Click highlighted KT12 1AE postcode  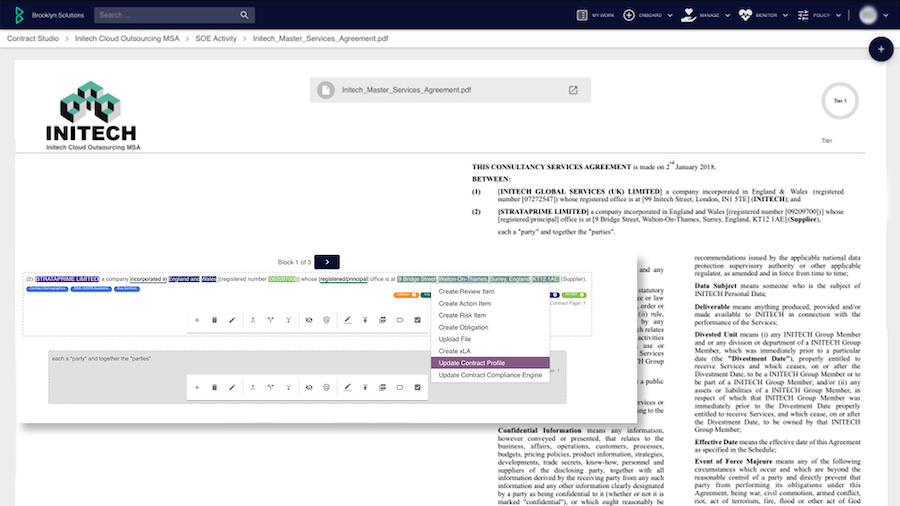pos(545,279)
